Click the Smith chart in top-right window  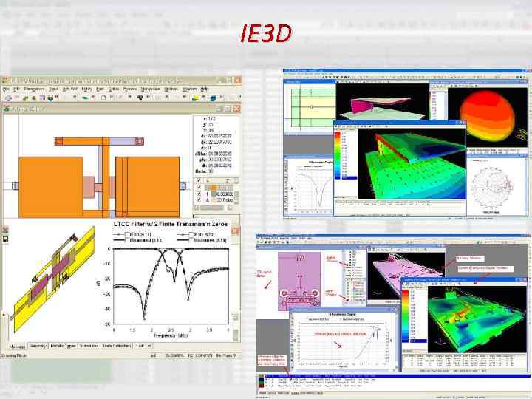tap(491, 187)
